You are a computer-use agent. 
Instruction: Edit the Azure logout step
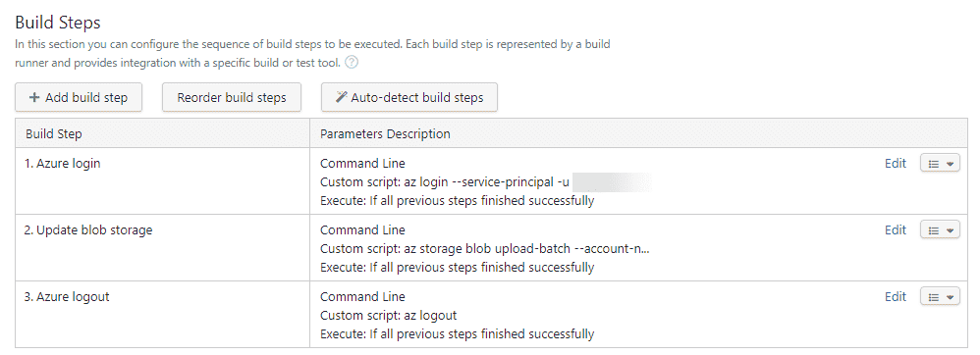895,297
